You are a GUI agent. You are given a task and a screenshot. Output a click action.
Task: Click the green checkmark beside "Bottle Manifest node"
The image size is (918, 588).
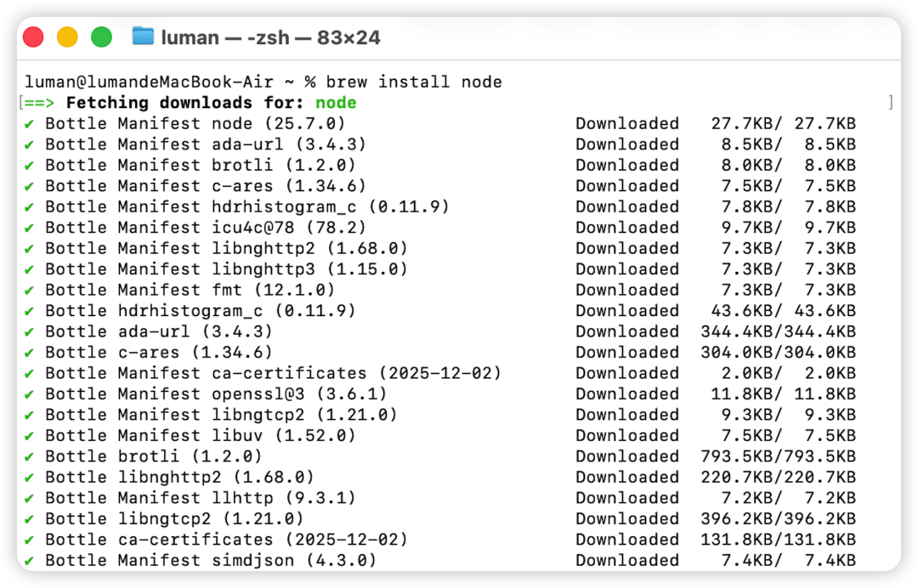pyautogui.click(x=29, y=124)
